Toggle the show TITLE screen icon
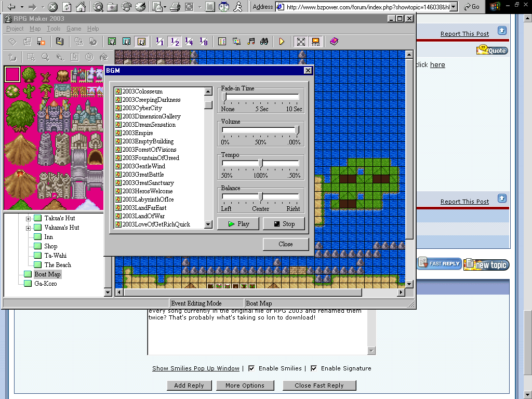This screenshot has height=399, width=532. click(315, 42)
